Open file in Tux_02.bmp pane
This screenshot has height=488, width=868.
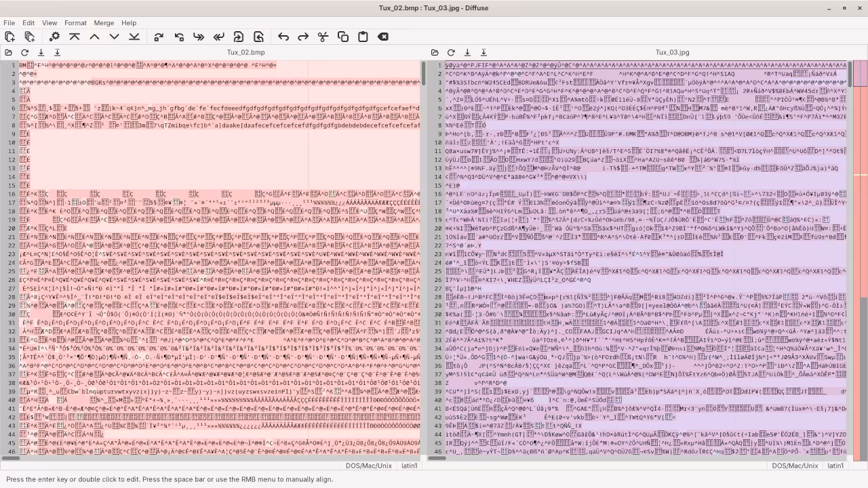click(8, 52)
